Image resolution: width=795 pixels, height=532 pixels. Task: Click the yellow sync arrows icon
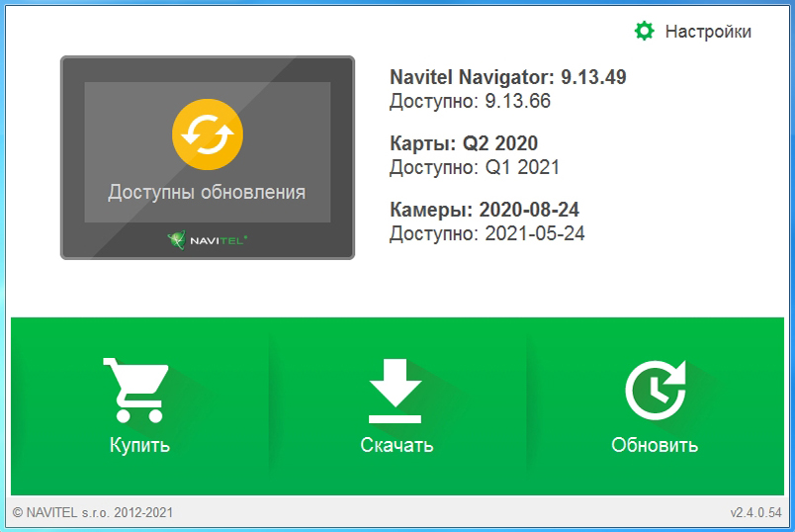(x=207, y=133)
